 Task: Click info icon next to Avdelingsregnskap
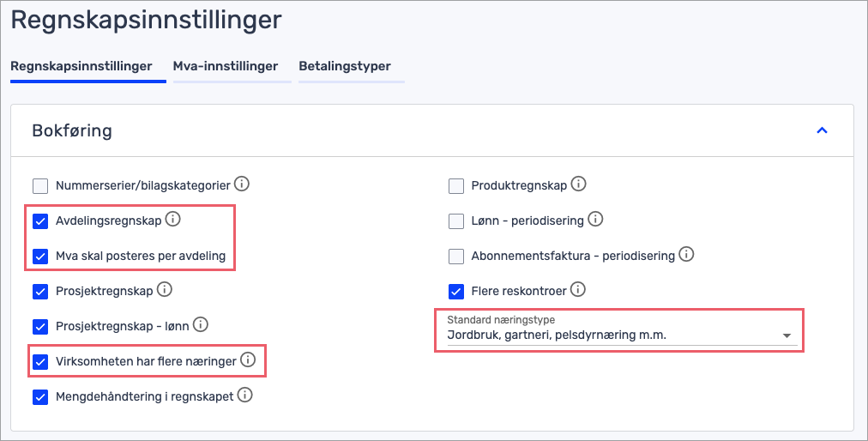pyautogui.click(x=172, y=220)
